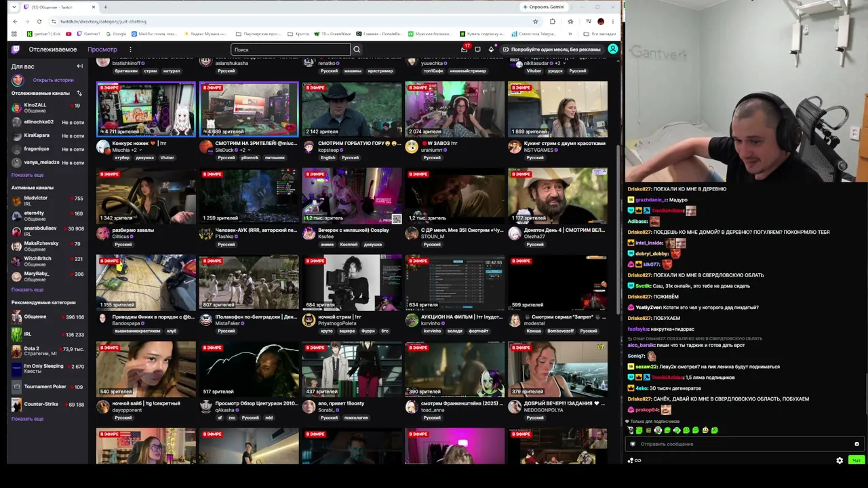Open the Dota 2 category in sidebar
868x488 pixels.
(x=47, y=351)
